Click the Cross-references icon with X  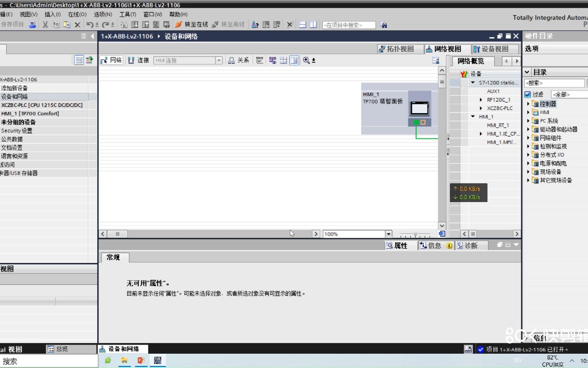click(x=290, y=25)
